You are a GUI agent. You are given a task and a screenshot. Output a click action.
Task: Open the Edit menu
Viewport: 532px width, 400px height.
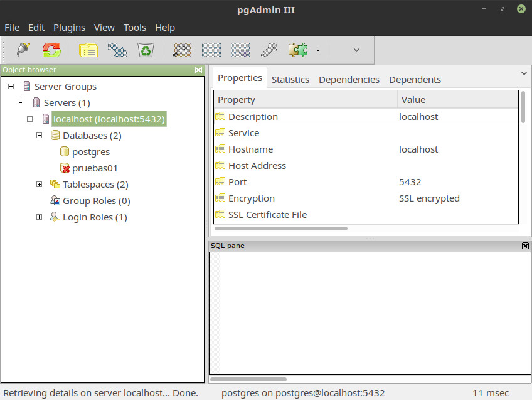36,28
